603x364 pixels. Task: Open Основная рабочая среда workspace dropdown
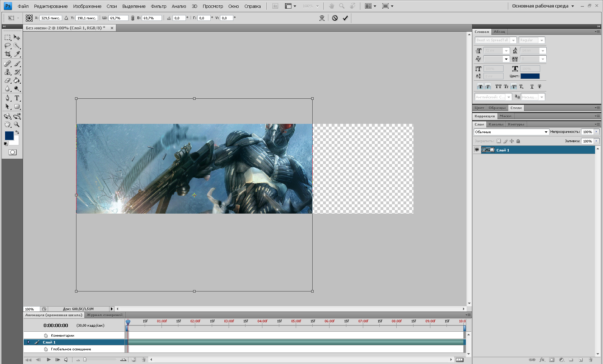[543, 6]
